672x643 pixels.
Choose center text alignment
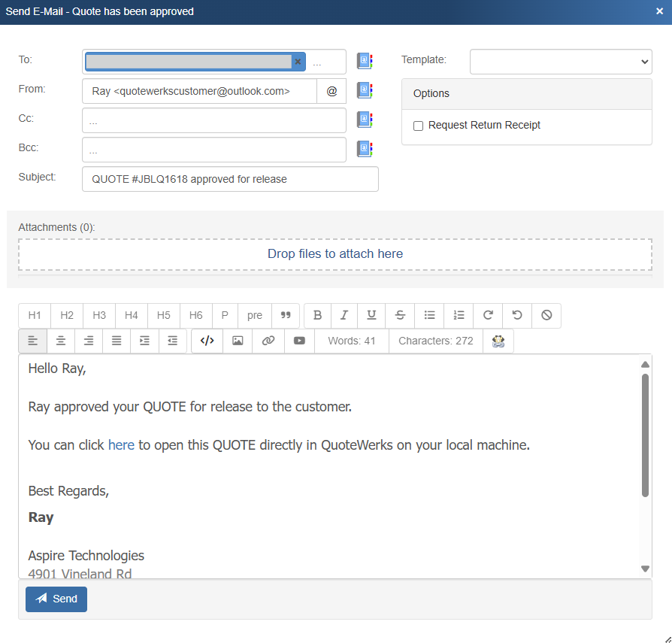click(61, 341)
